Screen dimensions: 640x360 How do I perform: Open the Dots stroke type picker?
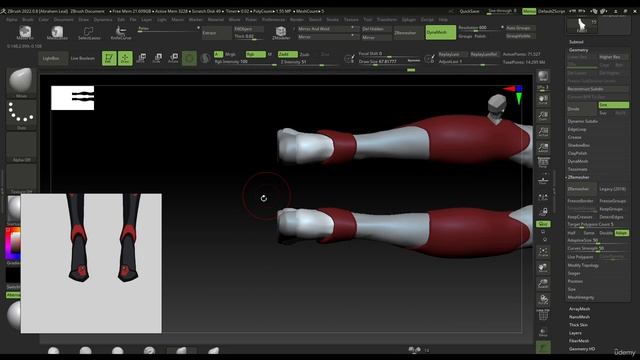(x=21, y=115)
